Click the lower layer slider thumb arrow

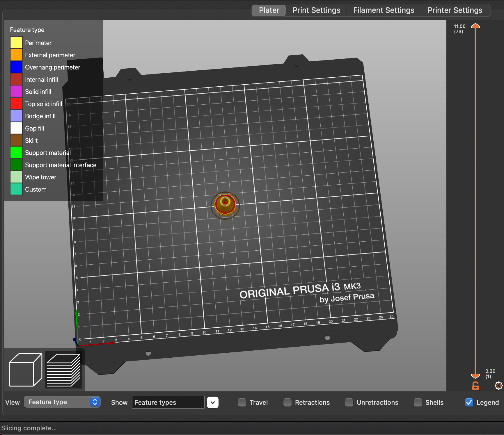coord(475,376)
